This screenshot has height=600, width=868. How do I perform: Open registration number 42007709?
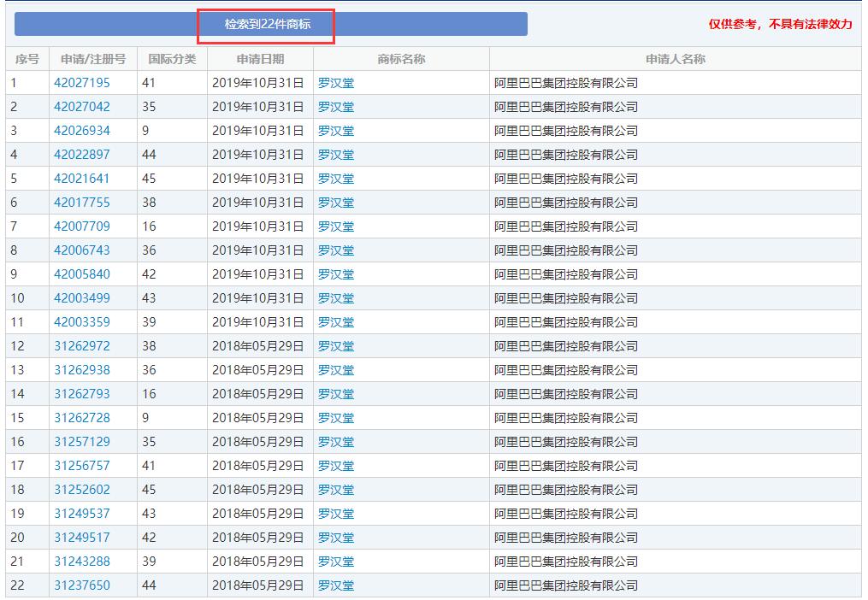coord(82,226)
